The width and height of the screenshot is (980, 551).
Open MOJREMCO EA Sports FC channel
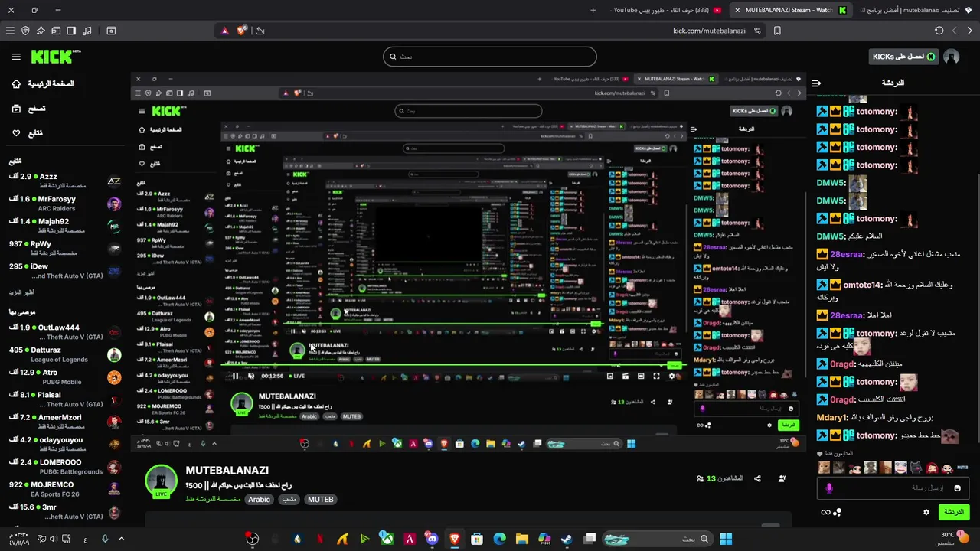point(65,489)
